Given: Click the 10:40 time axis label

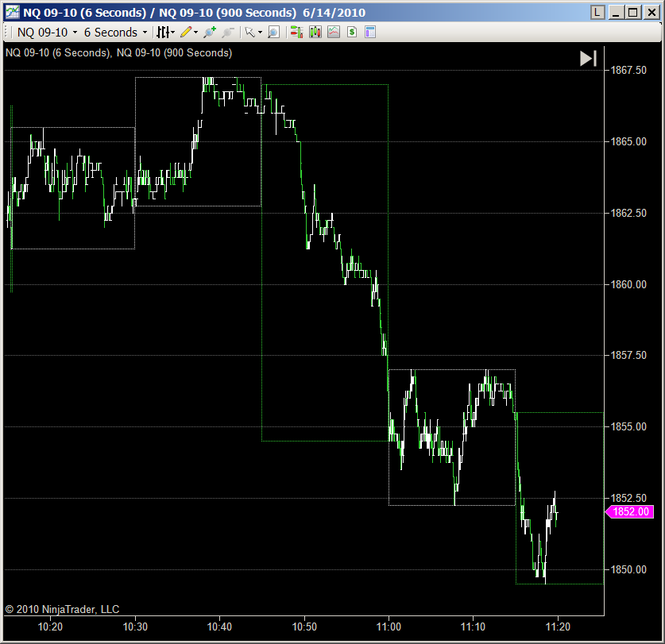Looking at the screenshot, I should click(x=219, y=627).
